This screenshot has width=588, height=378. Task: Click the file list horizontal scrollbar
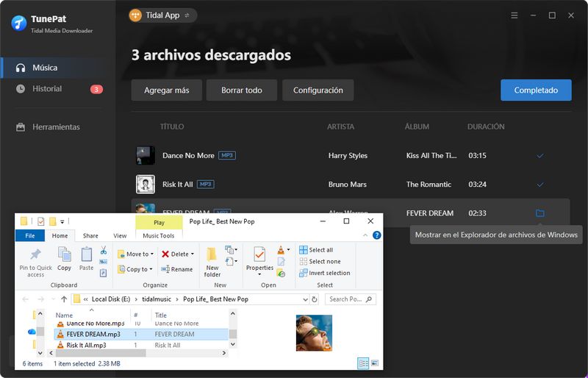(x=101, y=353)
